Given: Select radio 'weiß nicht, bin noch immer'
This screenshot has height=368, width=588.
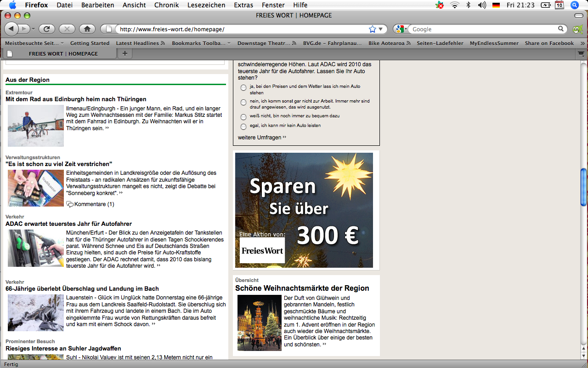Looking at the screenshot, I should (x=243, y=117).
